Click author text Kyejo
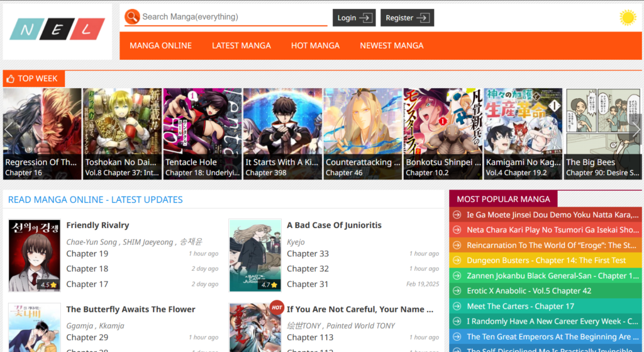The width and height of the screenshot is (644, 352). [x=296, y=242]
